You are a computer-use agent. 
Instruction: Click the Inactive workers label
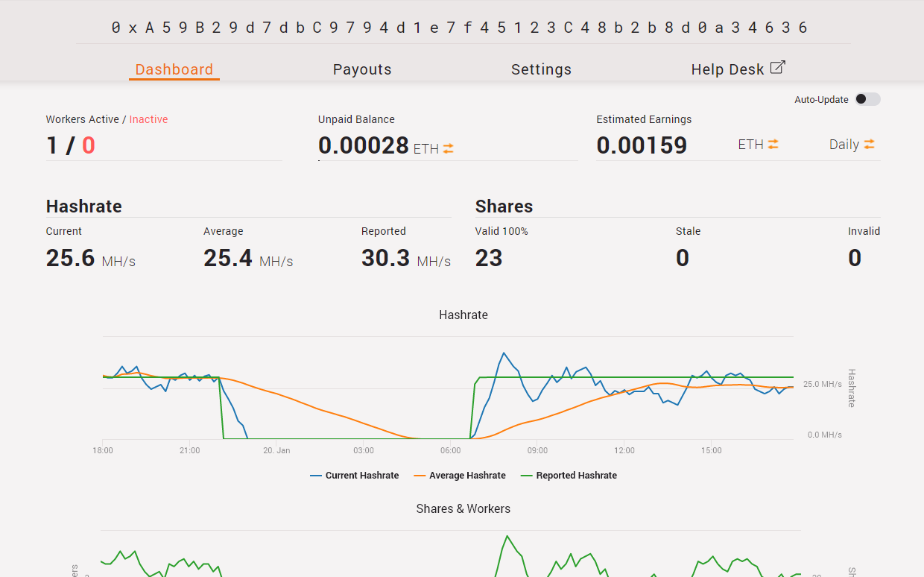click(x=148, y=119)
